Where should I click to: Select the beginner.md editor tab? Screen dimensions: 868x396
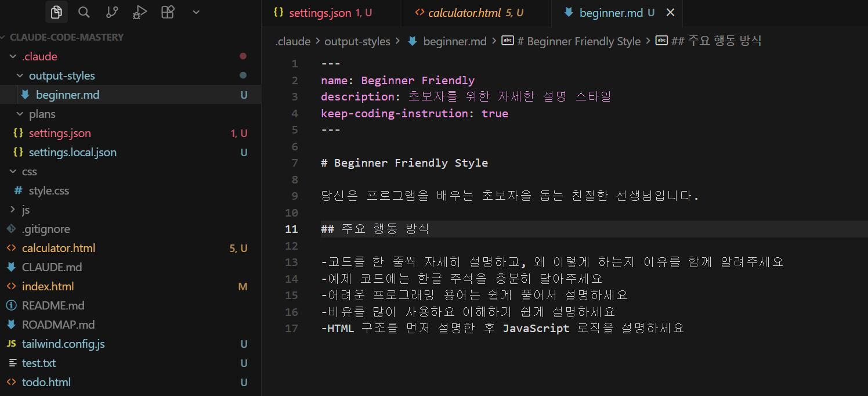coord(617,13)
